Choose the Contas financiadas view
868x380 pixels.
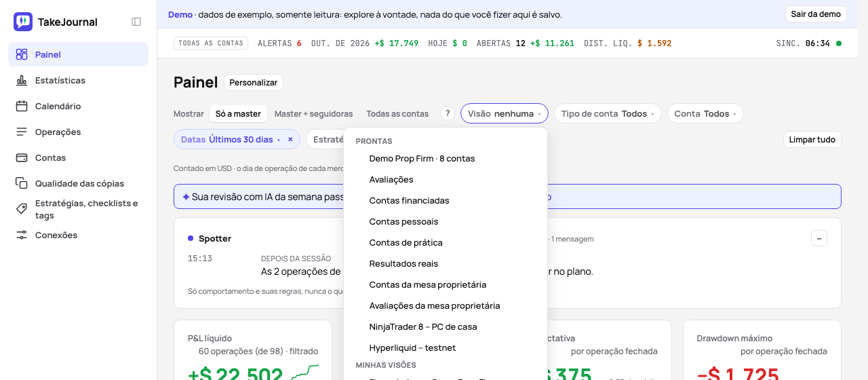click(446, 201)
